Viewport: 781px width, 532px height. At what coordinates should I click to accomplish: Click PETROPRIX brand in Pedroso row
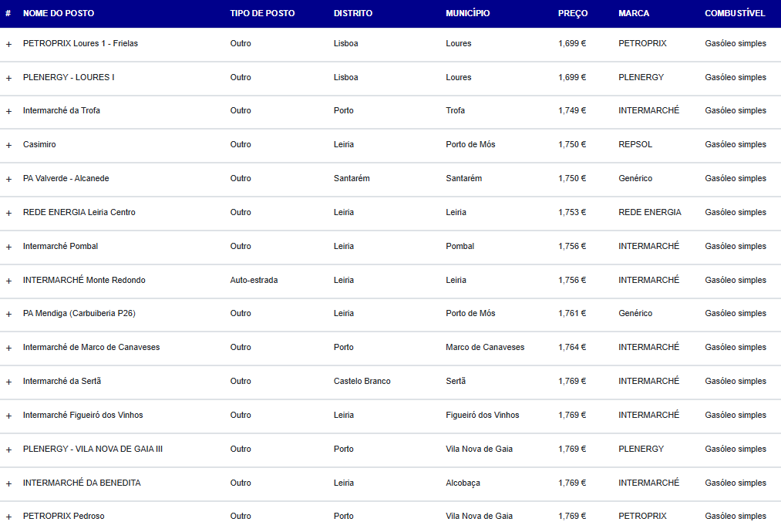[x=642, y=516]
